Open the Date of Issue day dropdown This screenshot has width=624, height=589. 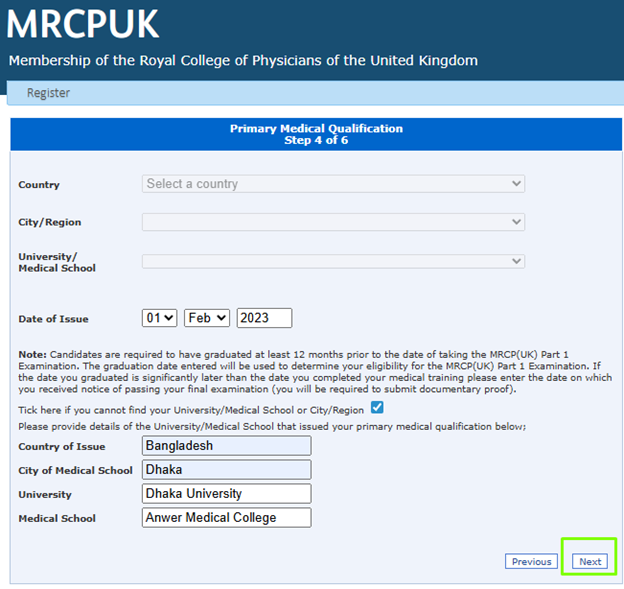pyautogui.click(x=159, y=318)
